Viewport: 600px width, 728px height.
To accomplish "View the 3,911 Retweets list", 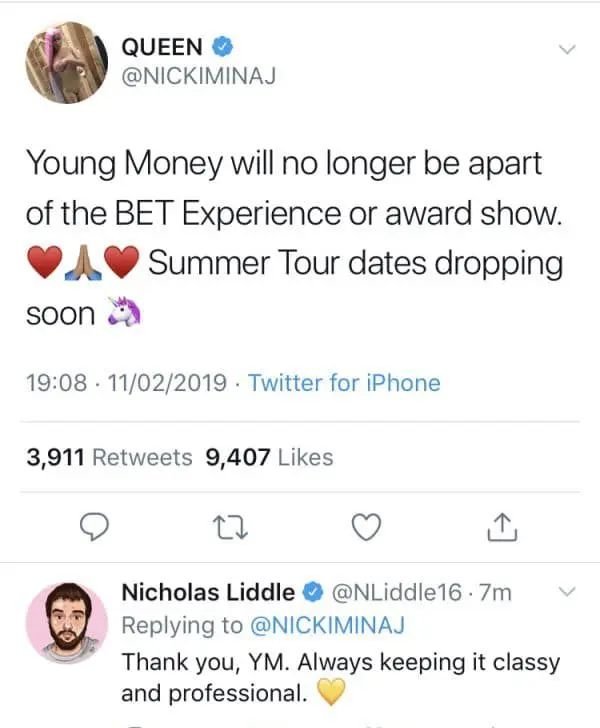I will [109, 457].
